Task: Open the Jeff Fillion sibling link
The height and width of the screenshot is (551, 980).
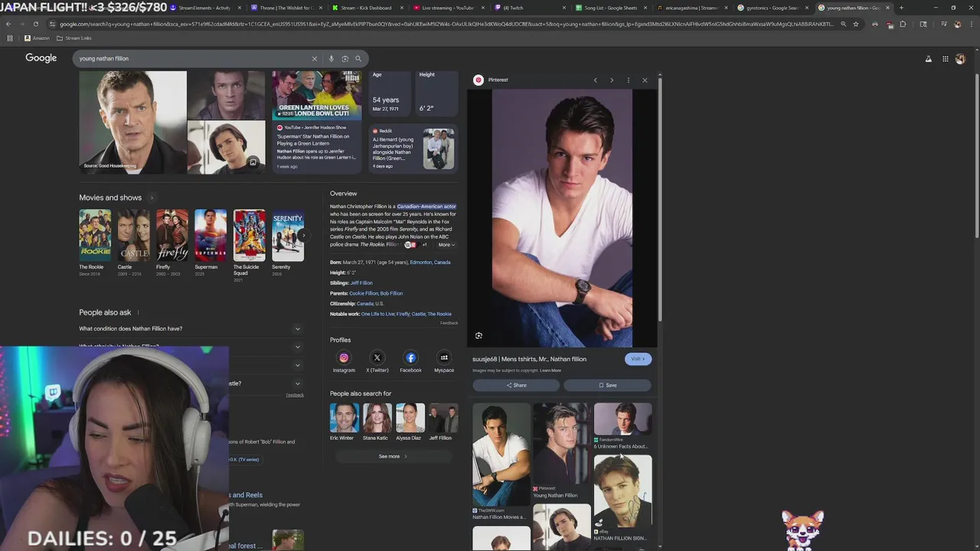Action: (361, 283)
